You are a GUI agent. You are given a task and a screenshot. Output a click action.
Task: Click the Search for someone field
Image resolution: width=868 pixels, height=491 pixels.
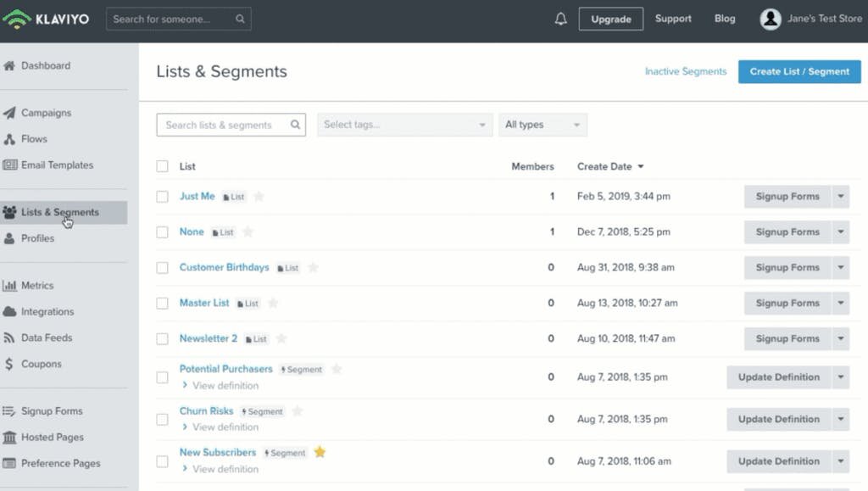click(x=178, y=19)
